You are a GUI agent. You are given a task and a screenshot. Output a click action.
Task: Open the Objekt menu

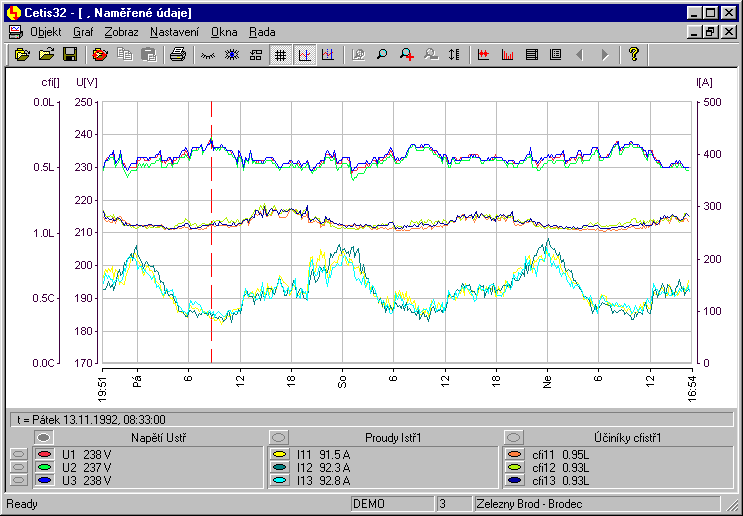46,32
